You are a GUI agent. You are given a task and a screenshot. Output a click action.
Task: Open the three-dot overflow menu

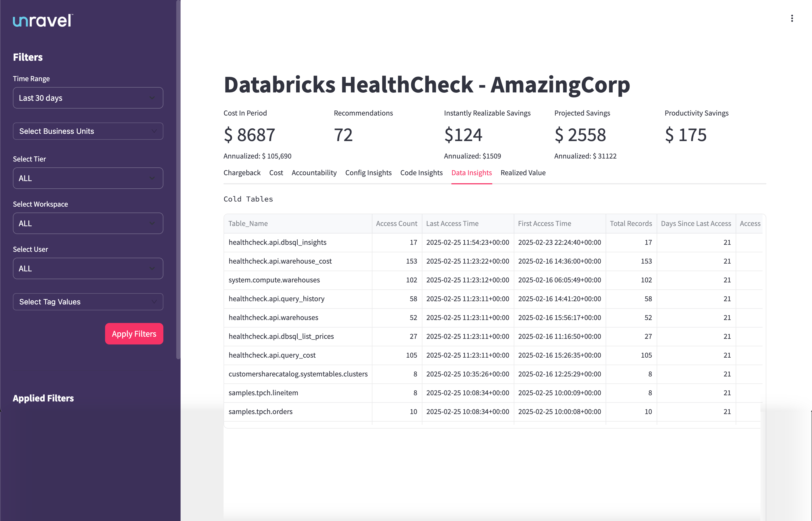[792, 18]
